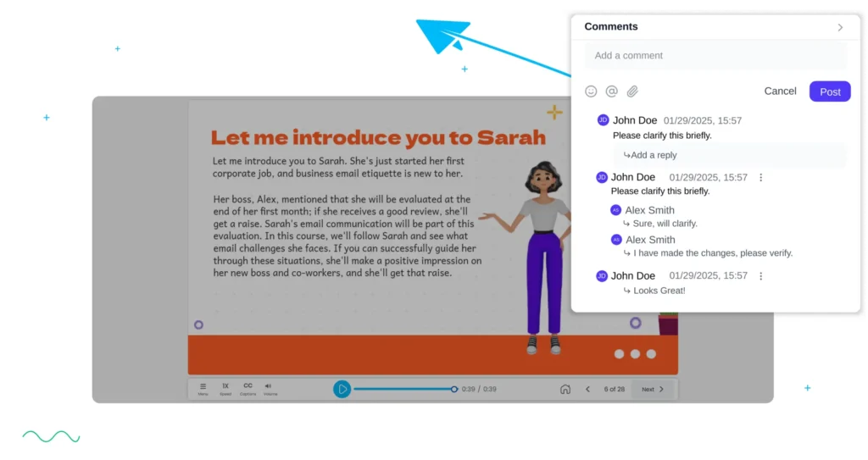
Task: Collapse the Comments panel chevron
Action: click(840, 27)
